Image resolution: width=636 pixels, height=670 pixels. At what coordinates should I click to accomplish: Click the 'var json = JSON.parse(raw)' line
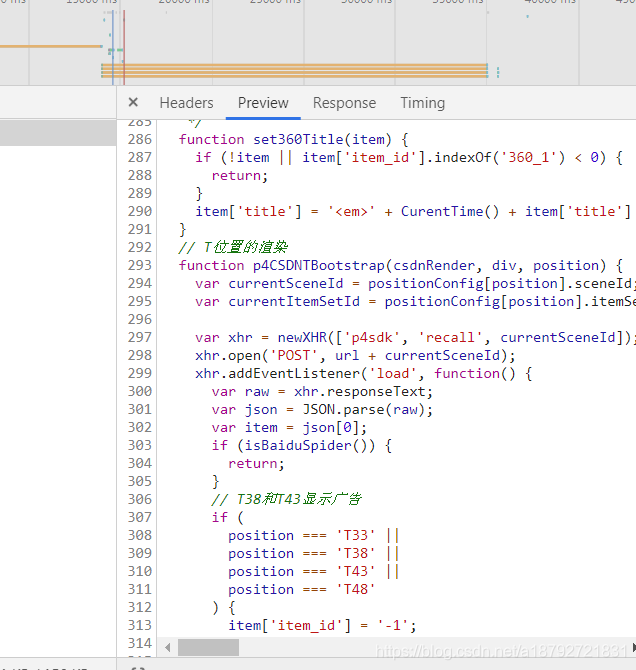pyautogui.click(x=322, y=410)
